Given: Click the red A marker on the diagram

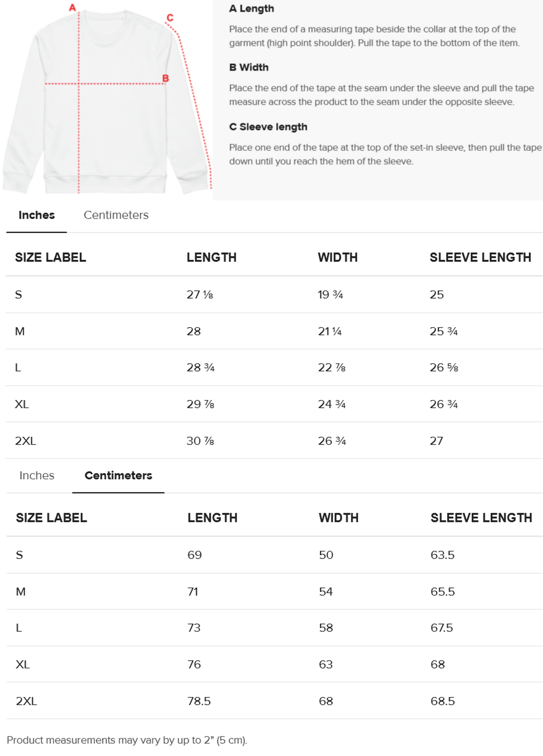Looking at the screenshot, I should (72, 8).
